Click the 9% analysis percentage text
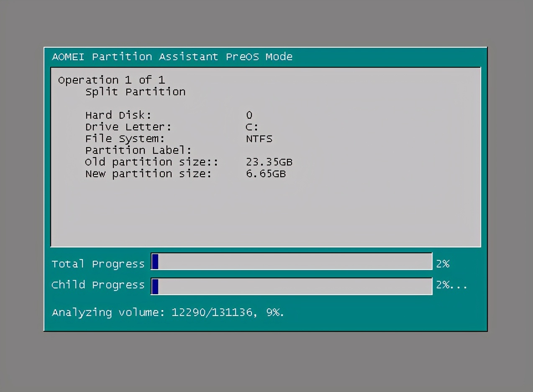Viewport: 533px width, 392px height. pos(274,313)
